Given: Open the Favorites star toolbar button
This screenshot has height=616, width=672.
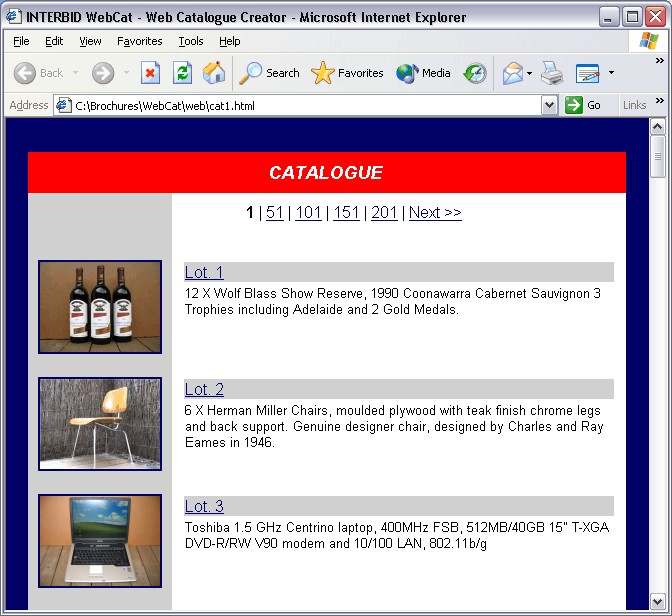Looking at the screenshot, I should pyautogui.click(x=347, y=73).
